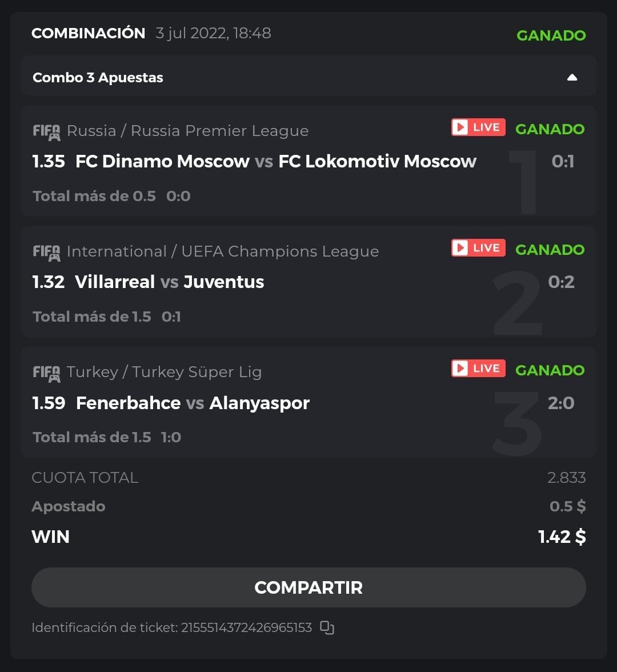Image resolution: width=617 pixels, height=672 pixels.
Task: Click the International / UEFA Champions League label
Action: [x=223, y=251]
